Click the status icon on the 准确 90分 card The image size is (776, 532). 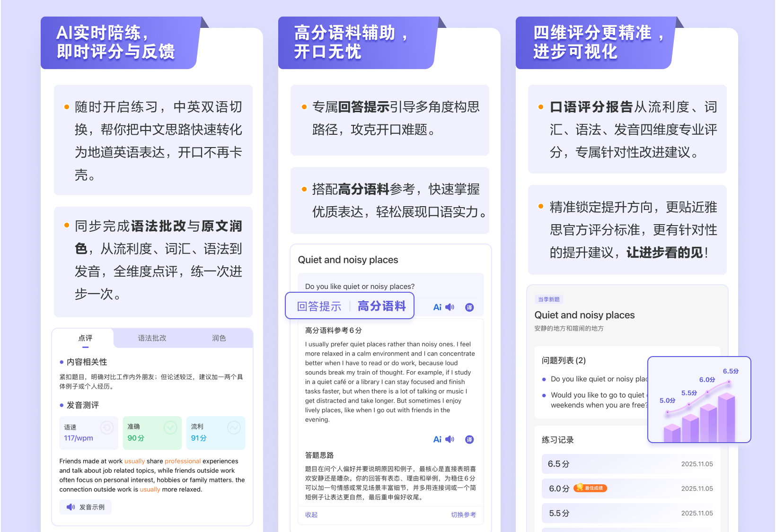pos(170,427)
